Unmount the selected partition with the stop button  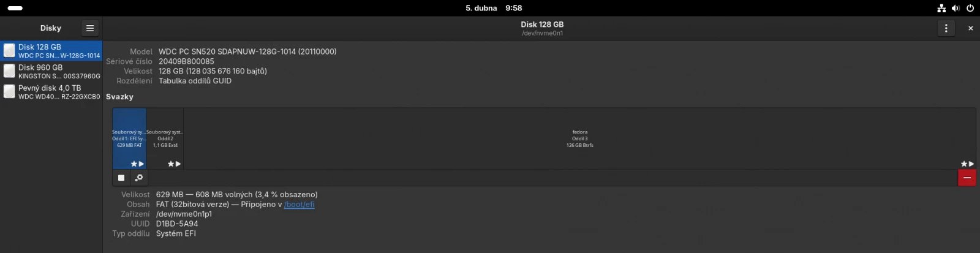[121, 178]
